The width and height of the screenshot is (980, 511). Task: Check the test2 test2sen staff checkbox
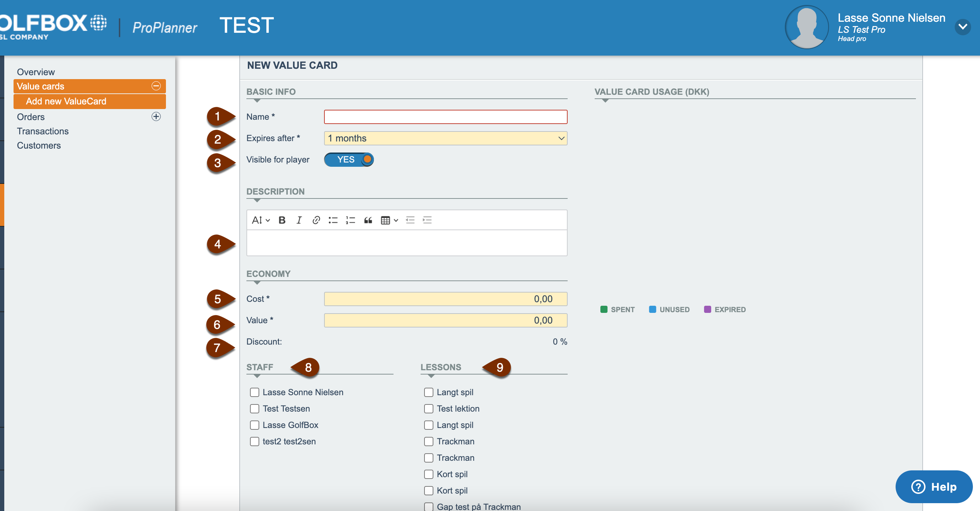click(x=255, y=441)
